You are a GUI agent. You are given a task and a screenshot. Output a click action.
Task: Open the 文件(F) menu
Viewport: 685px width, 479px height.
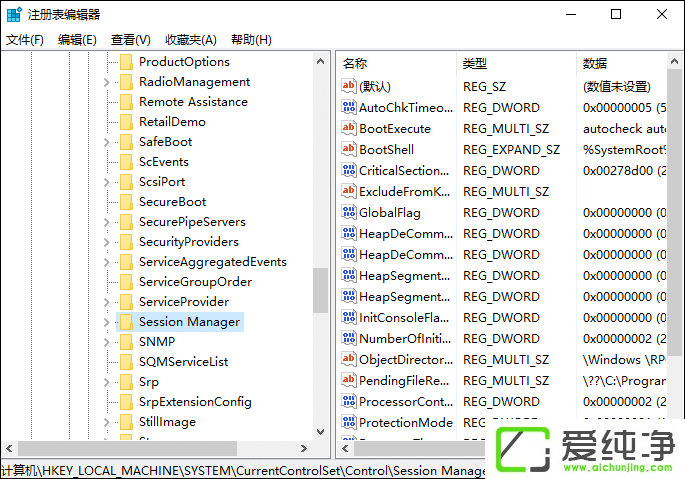click(x=25, y=40)
